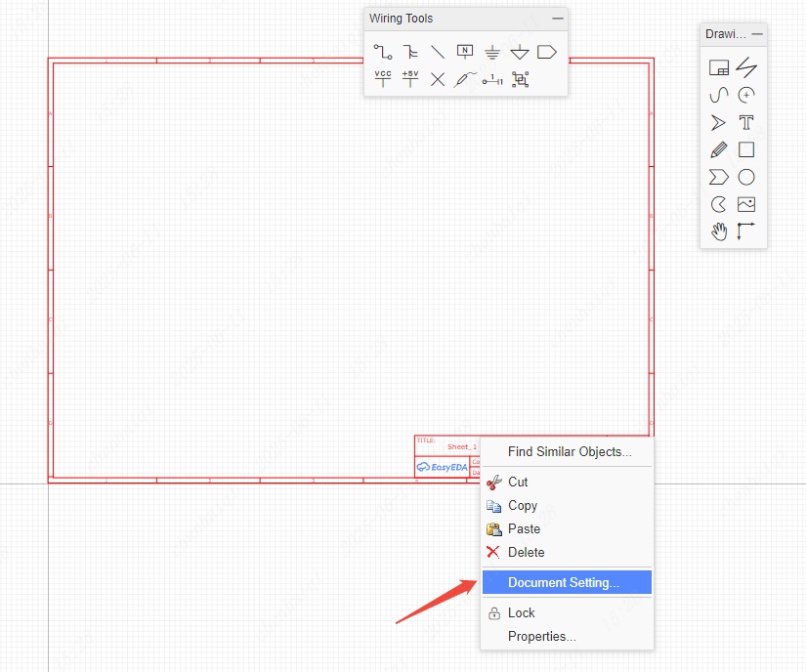Pick the Net Label tool (N icon)

465,52
